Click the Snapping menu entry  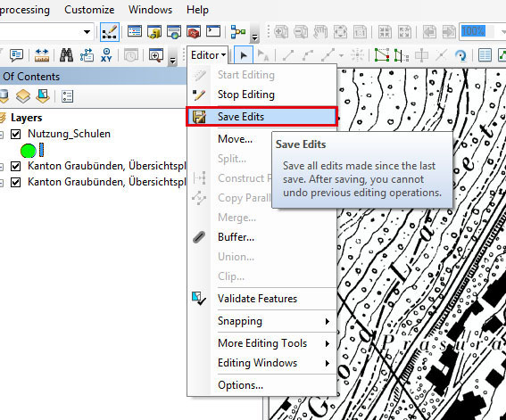[261, 321]
